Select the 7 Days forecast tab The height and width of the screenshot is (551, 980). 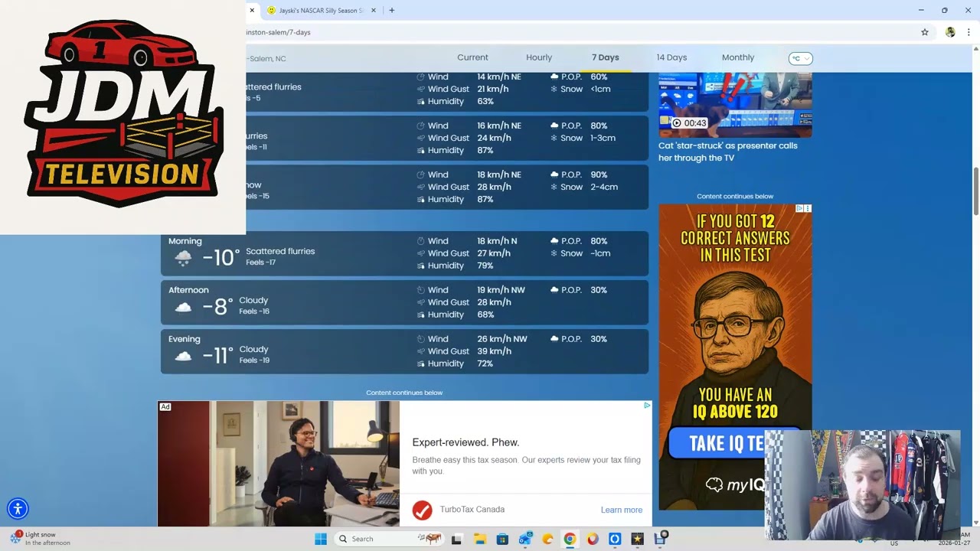[605, 57]
